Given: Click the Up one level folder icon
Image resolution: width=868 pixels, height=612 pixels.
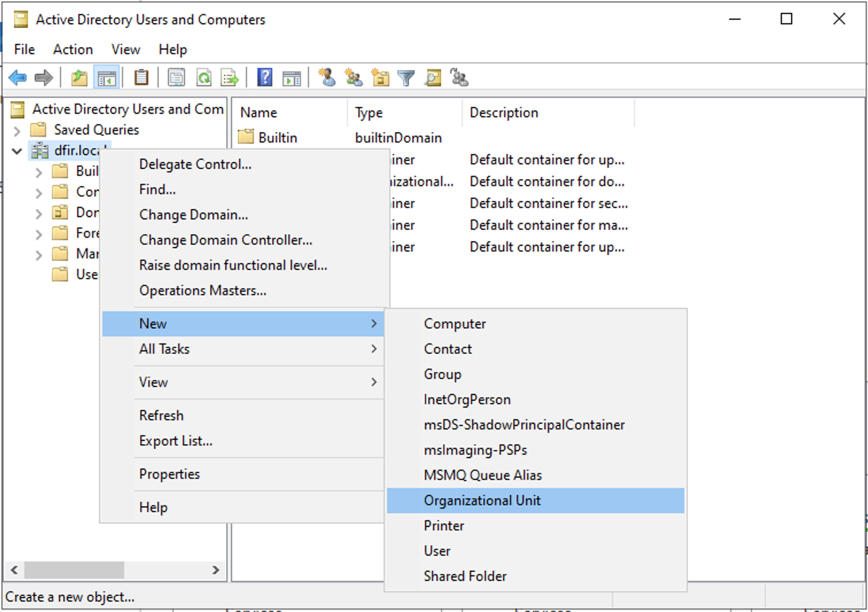Looking at the screenshot, I should point(79,78).
